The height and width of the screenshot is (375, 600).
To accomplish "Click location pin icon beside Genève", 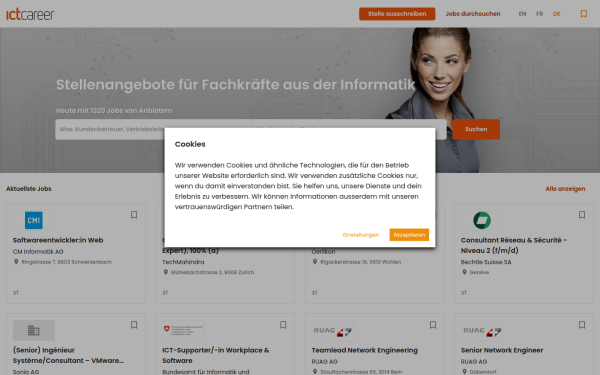I will [464, 272].
